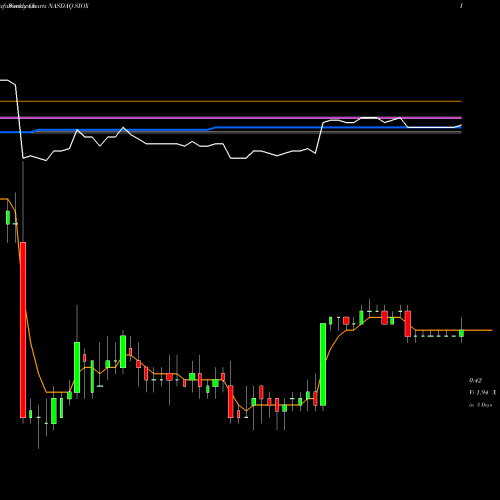Viewport: 500px width, 500px height.
Task: Select the tallest green candlestick
Action: (x=323, y=364)
